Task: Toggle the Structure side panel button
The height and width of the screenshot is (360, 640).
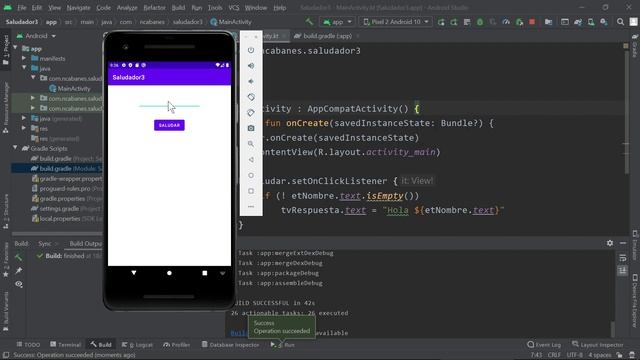Action: point(6,211)
